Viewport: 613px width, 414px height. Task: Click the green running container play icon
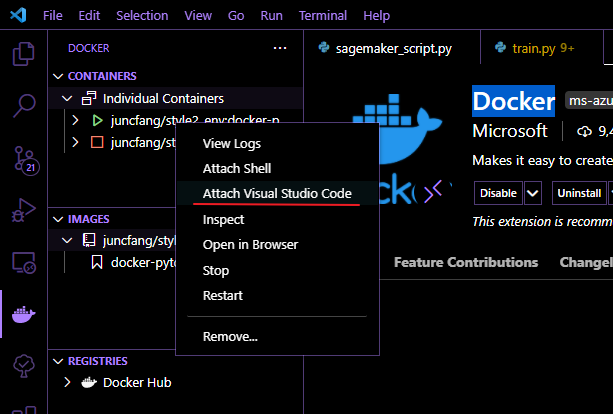click(x=97, y=120)
